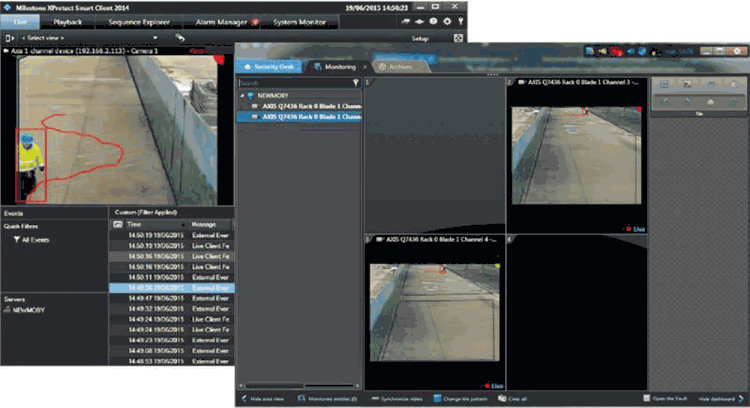
Task: Click Setup button in XProtect
Action: [420, 38]
